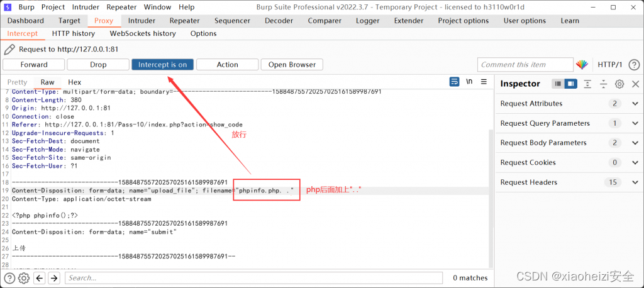Click the <?php phpinfo();?> payload line
The width and height of the screenshot is (644, 288).
pyautogui.click(x=45, y=215)
